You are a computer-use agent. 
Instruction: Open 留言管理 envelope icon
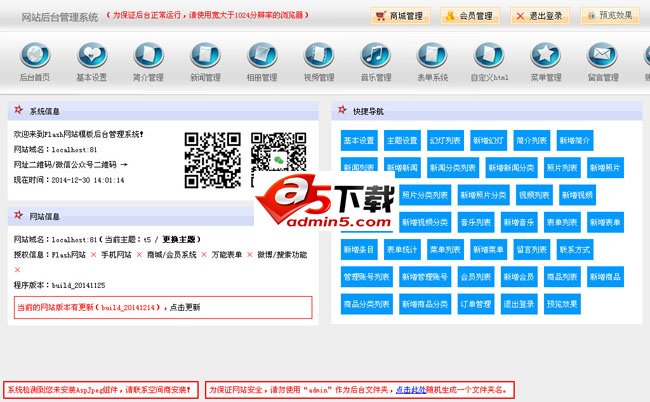coord(603,55)
